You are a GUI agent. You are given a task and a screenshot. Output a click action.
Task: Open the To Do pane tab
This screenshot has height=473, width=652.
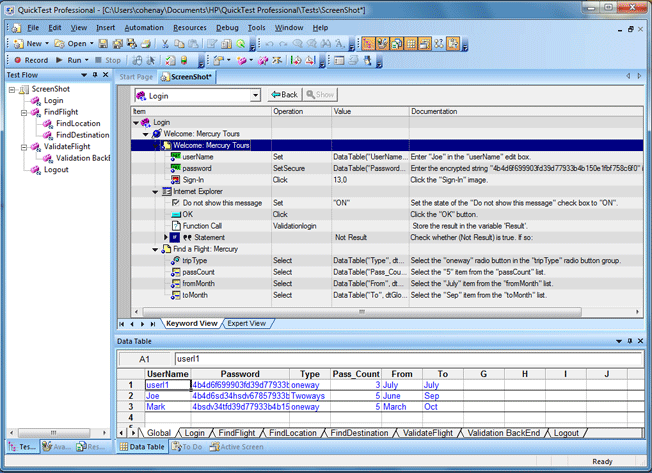tap(190, 446)
